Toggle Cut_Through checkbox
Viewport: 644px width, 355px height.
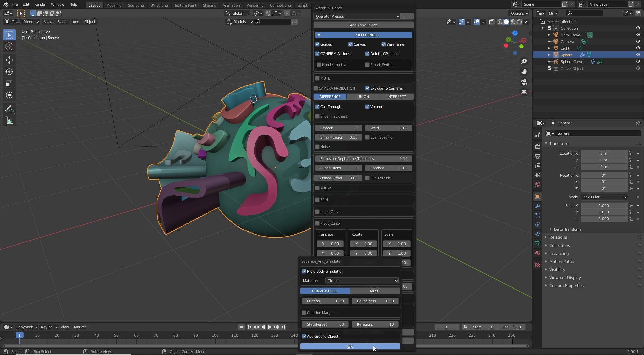click(x=317, y=107)
